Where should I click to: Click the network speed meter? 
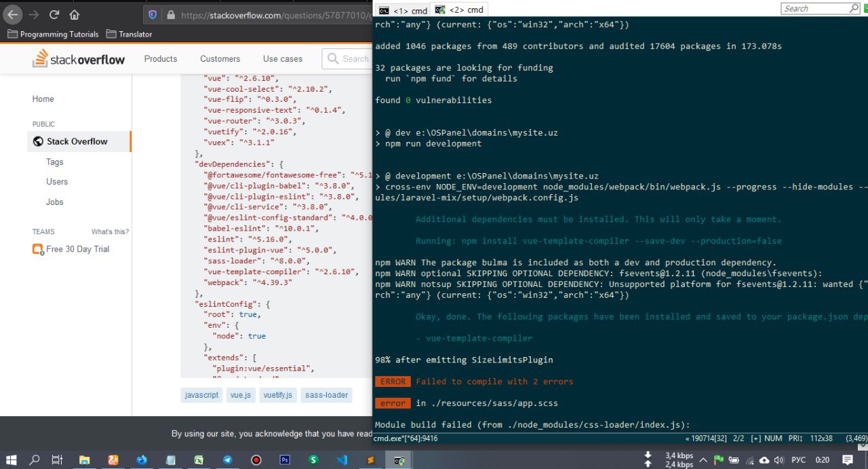coord(670,459)
